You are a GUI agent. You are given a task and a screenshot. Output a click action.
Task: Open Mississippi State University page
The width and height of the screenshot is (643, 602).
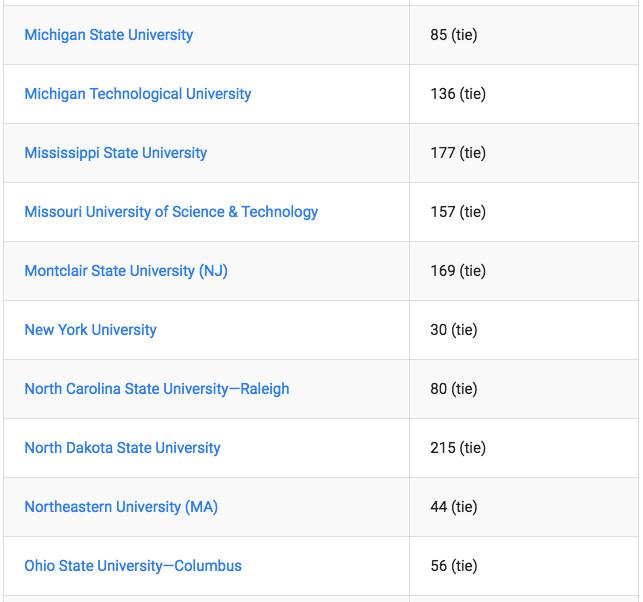115,153
